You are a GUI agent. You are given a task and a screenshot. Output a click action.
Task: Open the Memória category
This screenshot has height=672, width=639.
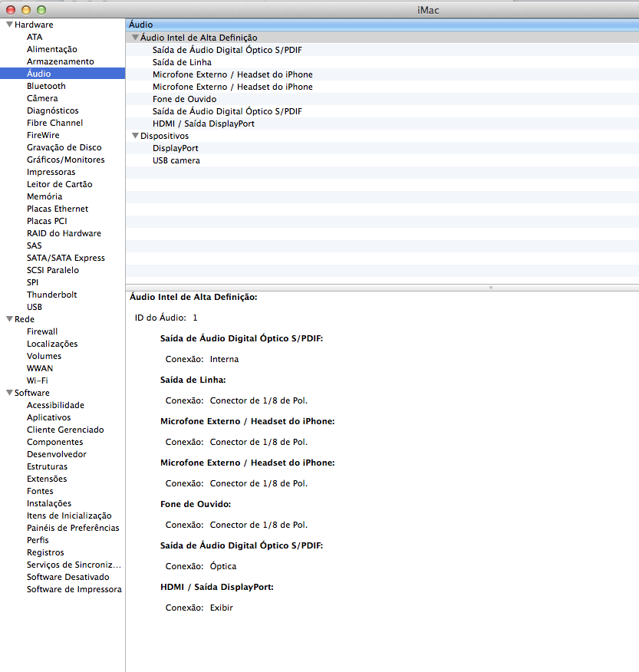pos(44,196)
